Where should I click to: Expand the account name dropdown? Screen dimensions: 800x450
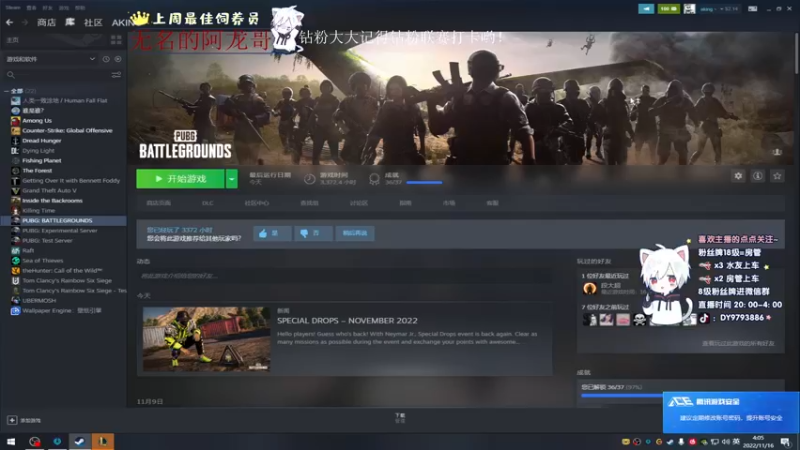pos(719,9)
